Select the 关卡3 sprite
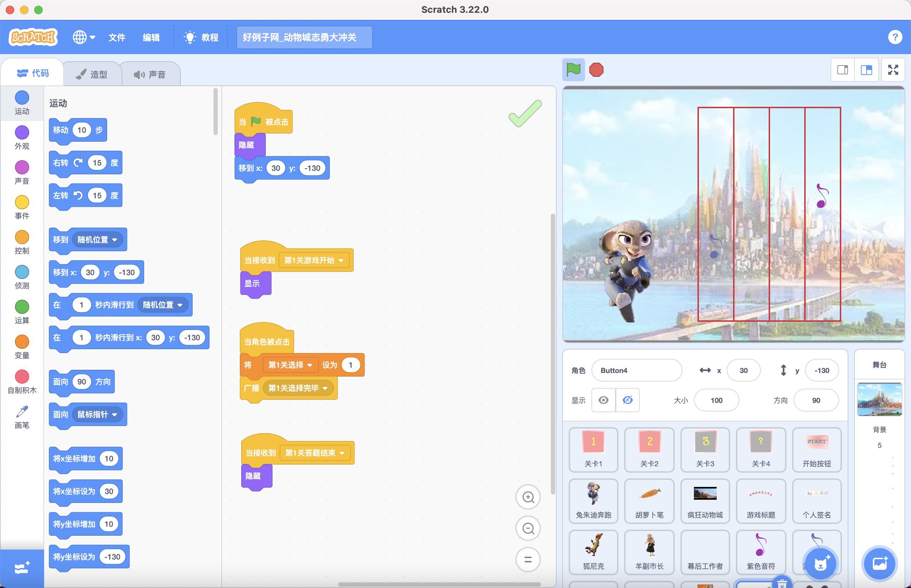 705,450
